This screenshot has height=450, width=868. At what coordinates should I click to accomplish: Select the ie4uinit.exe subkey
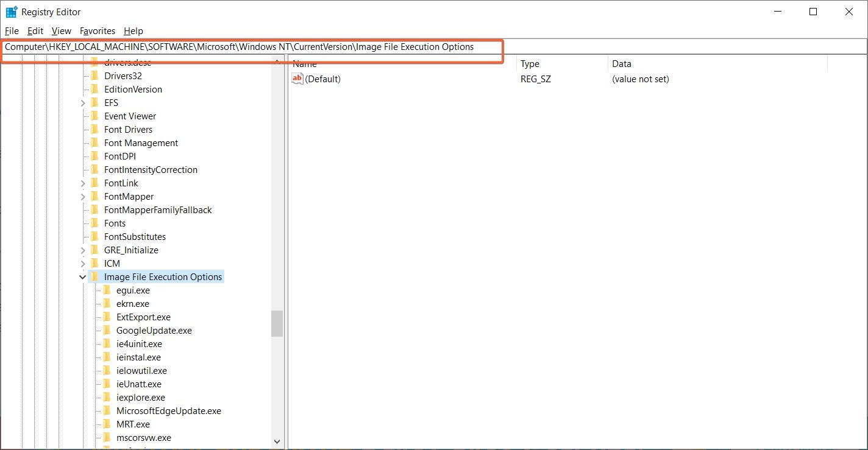pyautogui.click(x=139, y=344)
